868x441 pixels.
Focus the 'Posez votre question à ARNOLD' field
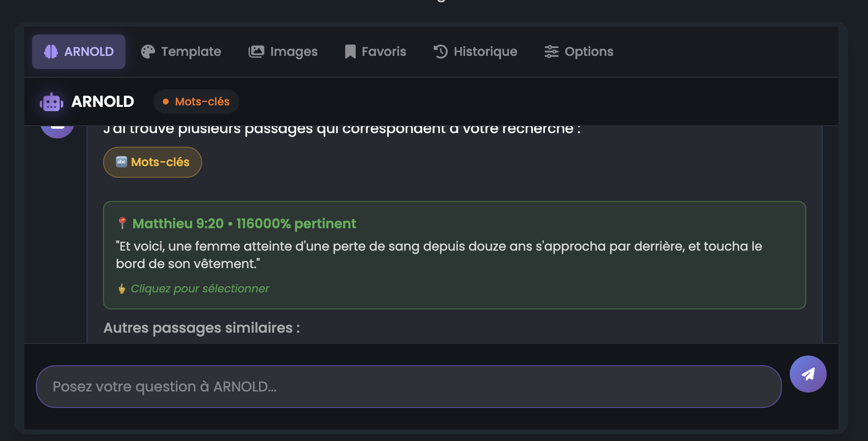click(x=408, y=387)
